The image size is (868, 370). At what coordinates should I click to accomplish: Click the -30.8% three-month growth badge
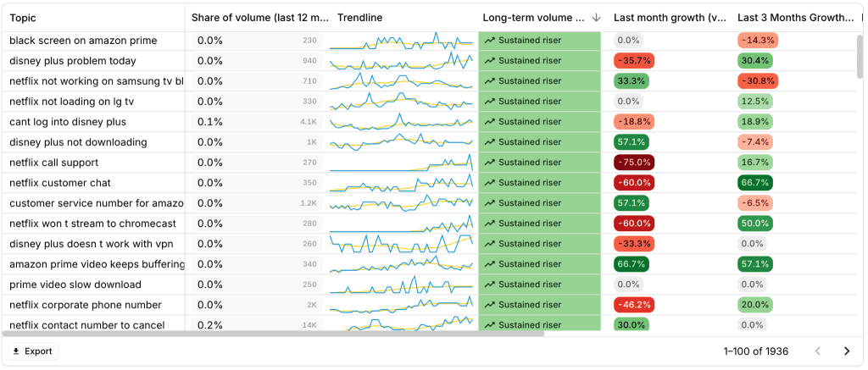[758, 81]
